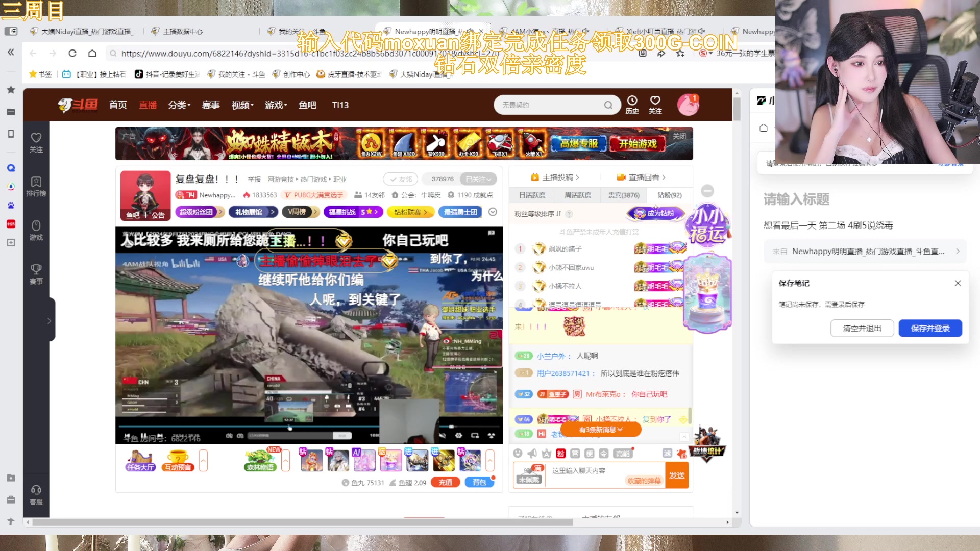Open 排行榜 in the left sidebar

pyautogui.click(x=36, y=187)
